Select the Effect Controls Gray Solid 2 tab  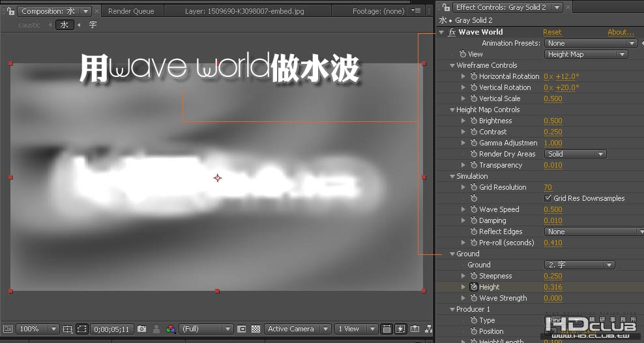pos(507,7)
